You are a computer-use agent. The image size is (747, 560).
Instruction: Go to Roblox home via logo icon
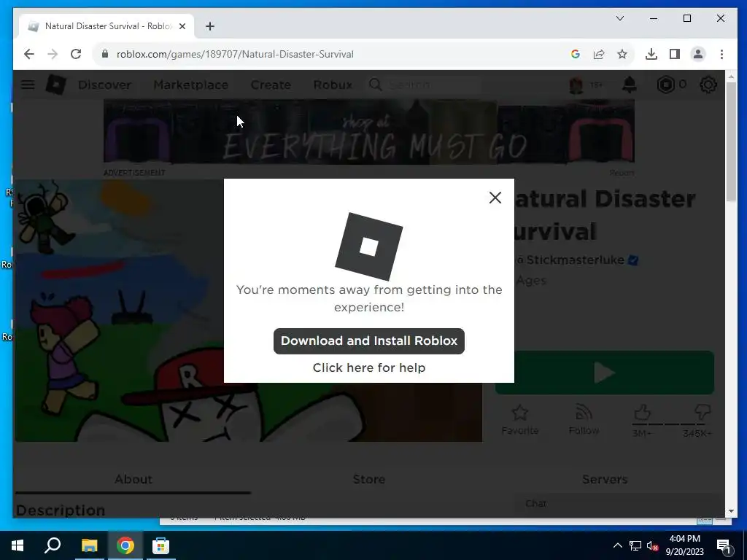[55, 85]
